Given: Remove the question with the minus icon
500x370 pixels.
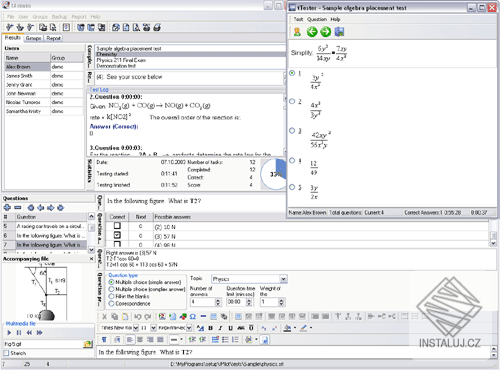Looking at the screenshot, I should coord(18,208).
